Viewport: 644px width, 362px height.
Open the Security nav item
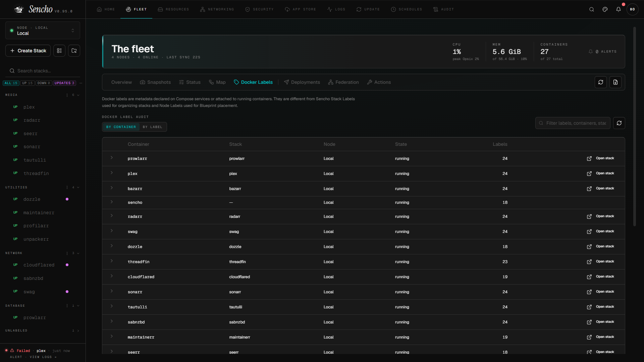pos(259,9)
